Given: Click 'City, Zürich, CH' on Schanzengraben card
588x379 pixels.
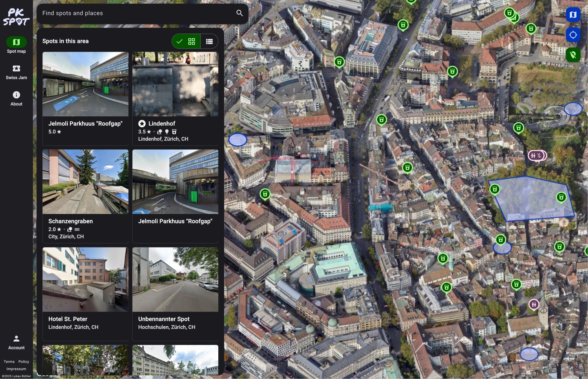Looking at the screenshot, I should (x=66, y=237).
